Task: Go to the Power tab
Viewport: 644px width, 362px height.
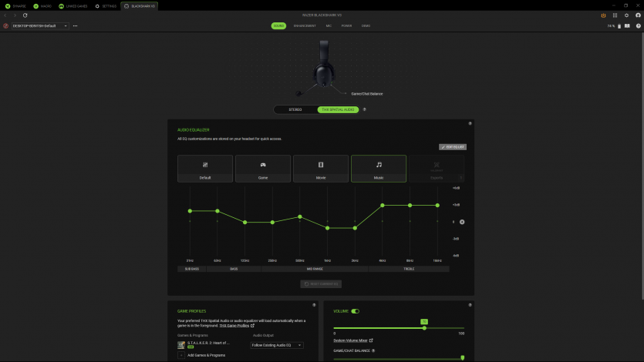Action: [346, 25]
